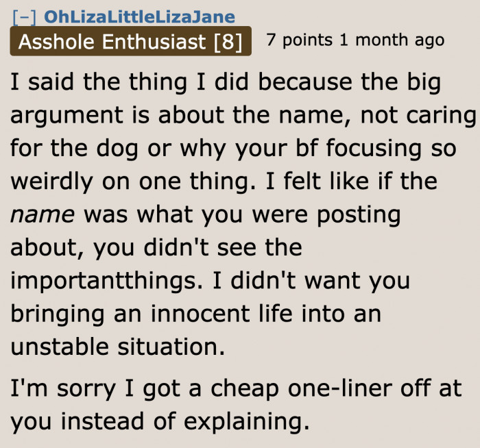Click the [8] count in the flair
The image size is (480, 448).
[x=228, y=42]
